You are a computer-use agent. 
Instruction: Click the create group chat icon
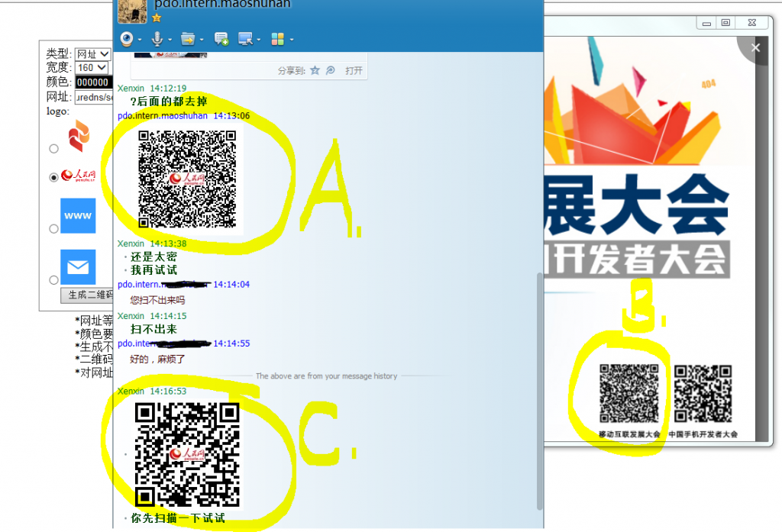coord(221,39)
